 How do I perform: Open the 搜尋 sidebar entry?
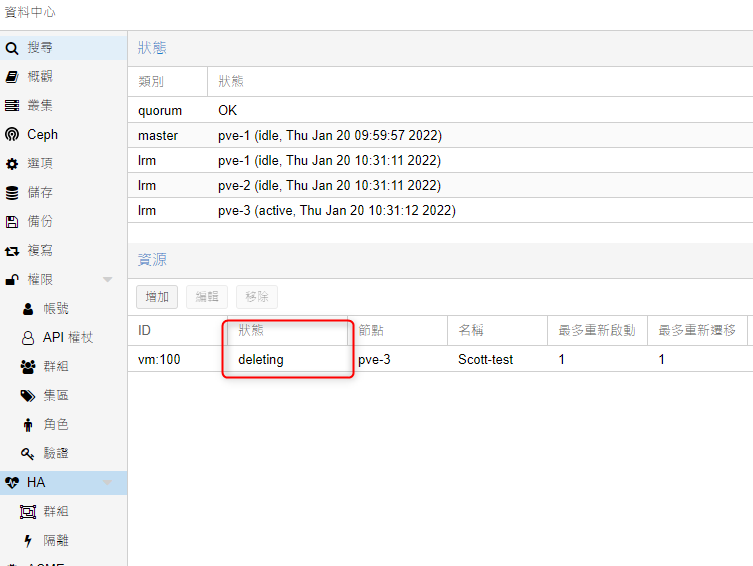pos(63,48)
